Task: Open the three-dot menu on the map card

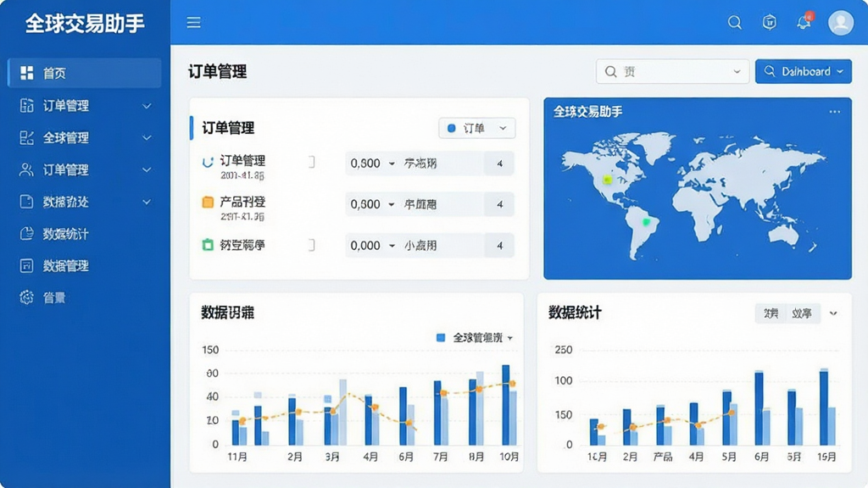Action: coord(834,112)
